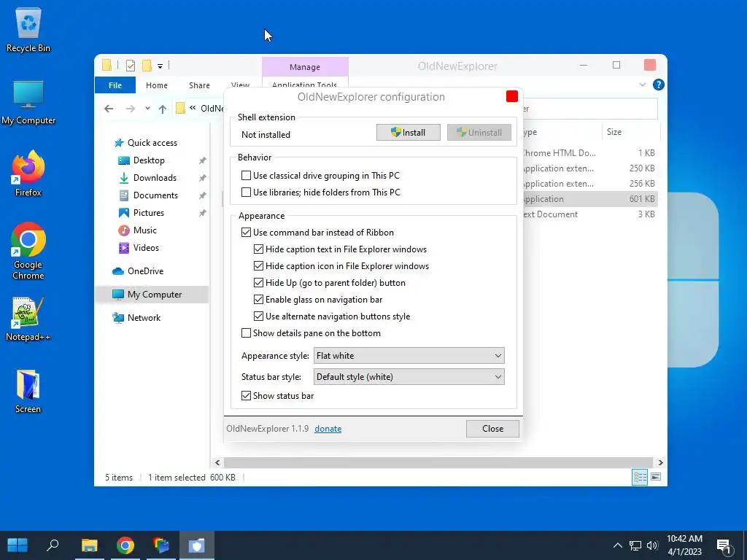Open the Share ribbon tab

[199, 85]
